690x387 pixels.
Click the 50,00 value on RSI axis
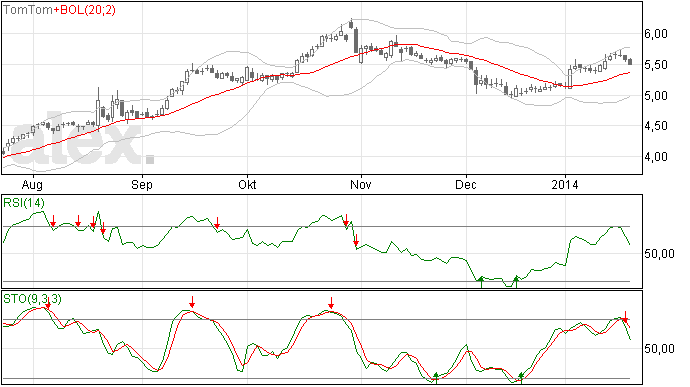(x=659, y=254)
